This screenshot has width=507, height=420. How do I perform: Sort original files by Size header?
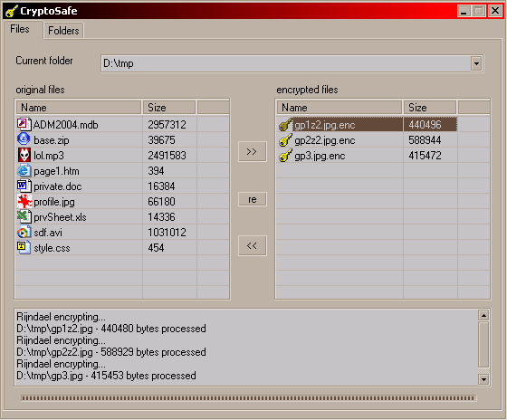pyautogui.click(x=169, y=108)
